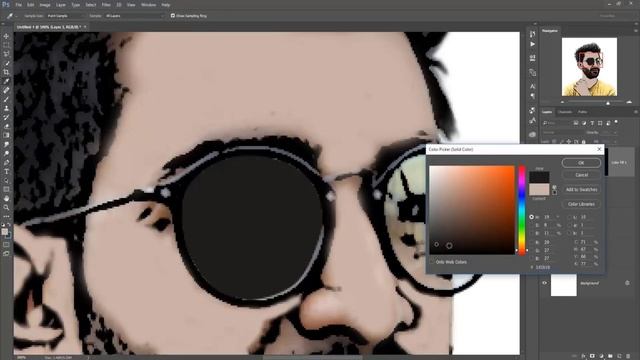Open the Navigator panel menu

point(636,31)
